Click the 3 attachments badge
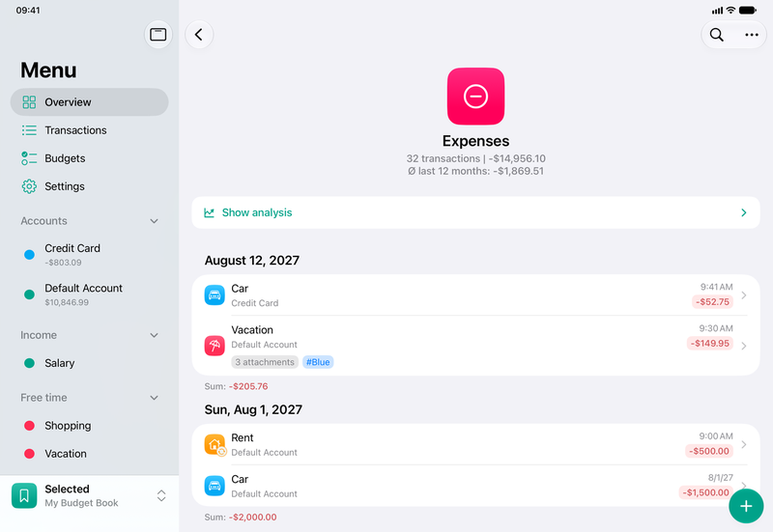Viewport: 773px width, 532px height. coord(265,362)
